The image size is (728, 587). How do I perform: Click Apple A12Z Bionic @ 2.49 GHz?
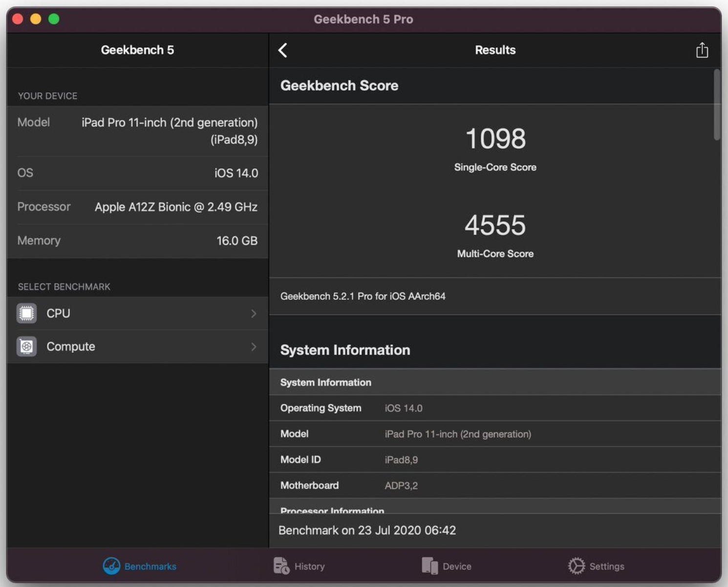[x=176, y=207]
